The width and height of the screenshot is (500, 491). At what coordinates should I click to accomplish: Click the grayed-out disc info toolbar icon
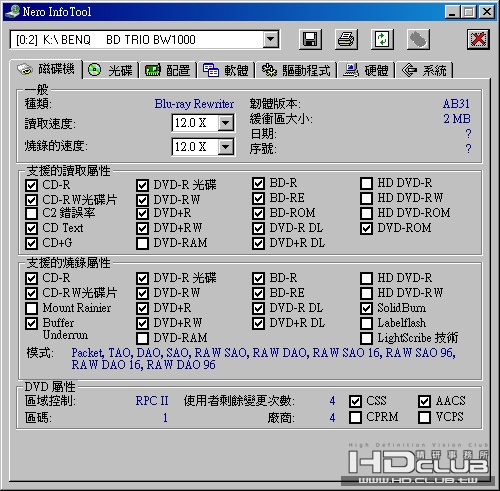[418, 39]
